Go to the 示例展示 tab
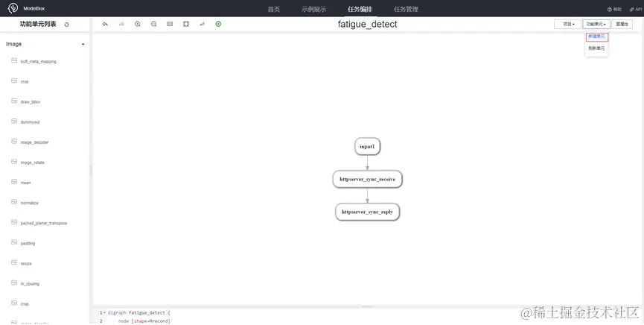The height and width of the screenshot is (325, 644). (313, 9)
